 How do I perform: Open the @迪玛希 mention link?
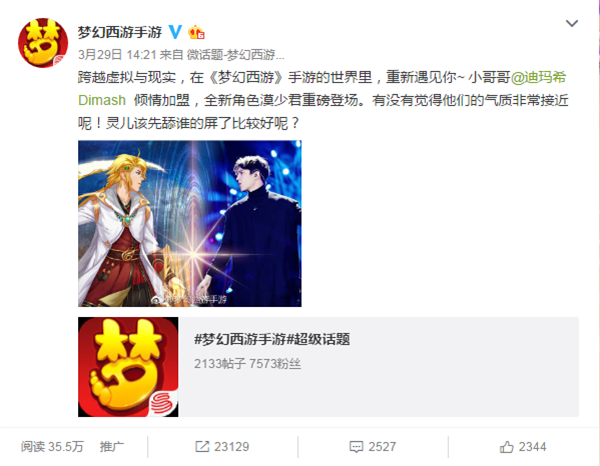538,77
